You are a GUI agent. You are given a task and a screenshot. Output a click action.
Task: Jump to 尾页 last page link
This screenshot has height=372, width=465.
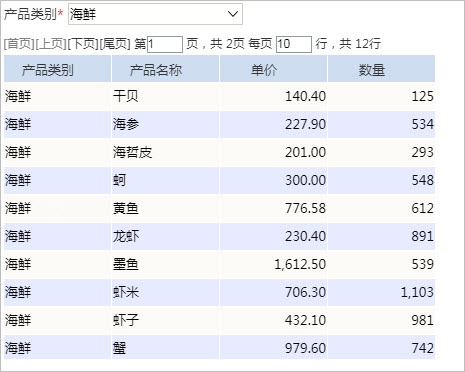pos(115,44)
